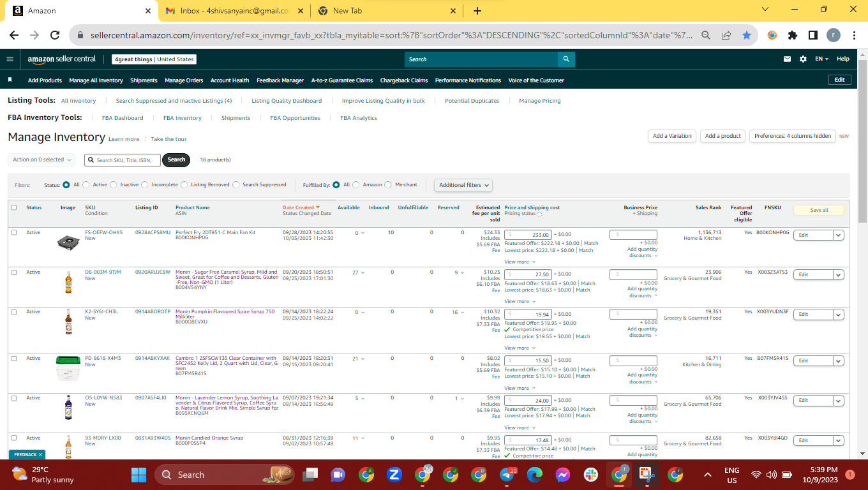The width and height of the screenshot is (868, 490).
Task: Select Fulfilled By Merchant radio button
Action: pyautogui.click(x=388, y=185)
